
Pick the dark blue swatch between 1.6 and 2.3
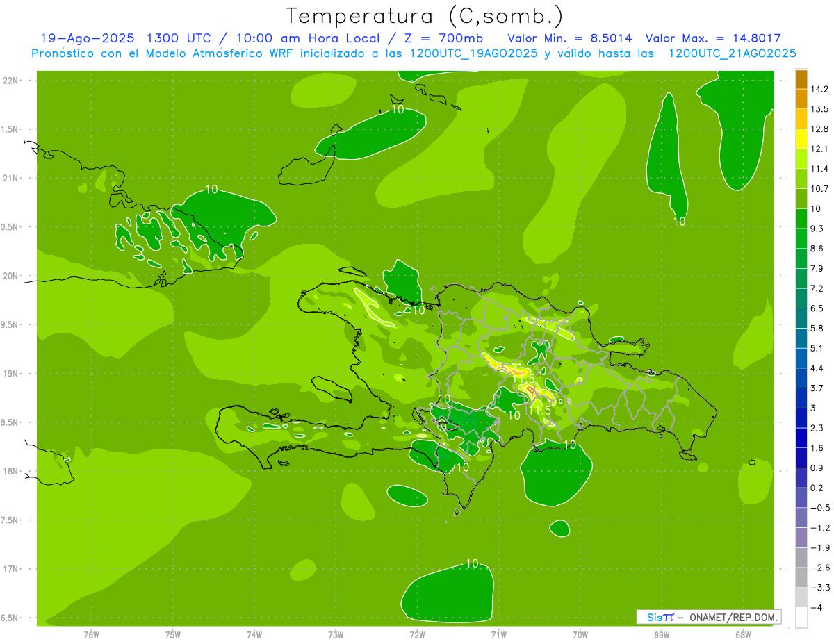[x=801, y=438]
